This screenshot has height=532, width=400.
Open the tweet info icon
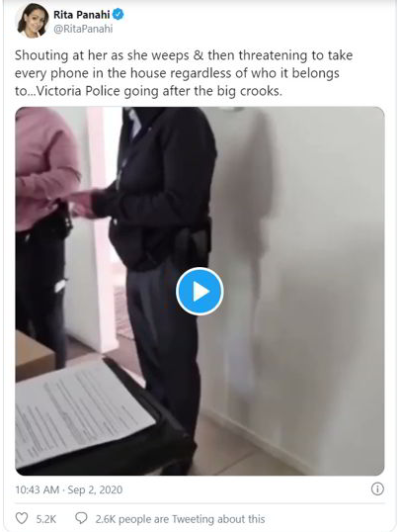coord(377,489)
